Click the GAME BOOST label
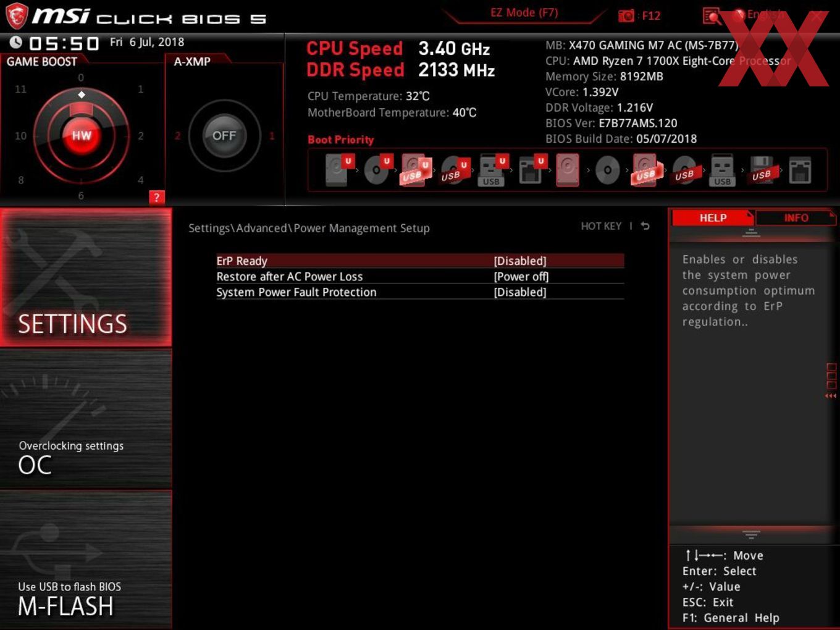Image resolution: width=840 pixels, height=630 pixels. 42,62
